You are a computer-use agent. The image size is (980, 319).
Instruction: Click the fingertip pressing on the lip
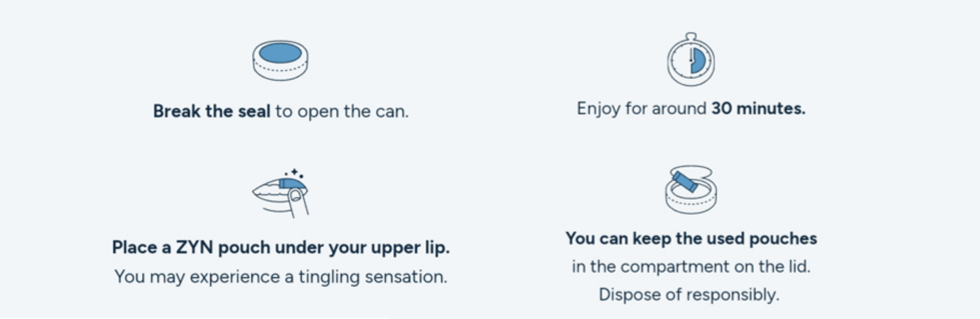click(296, 197)
